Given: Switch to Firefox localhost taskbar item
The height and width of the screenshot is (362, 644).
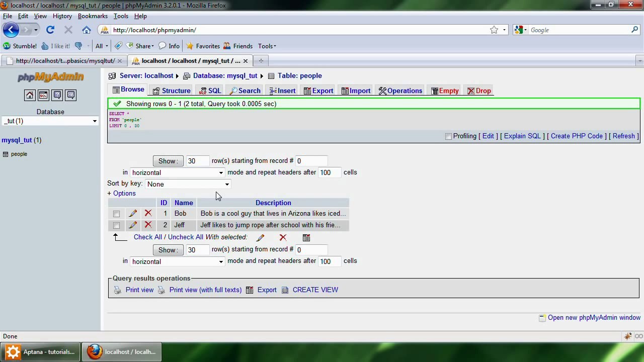Looking at the screenshot, I should pyautogui.click(x=122, y=352).
